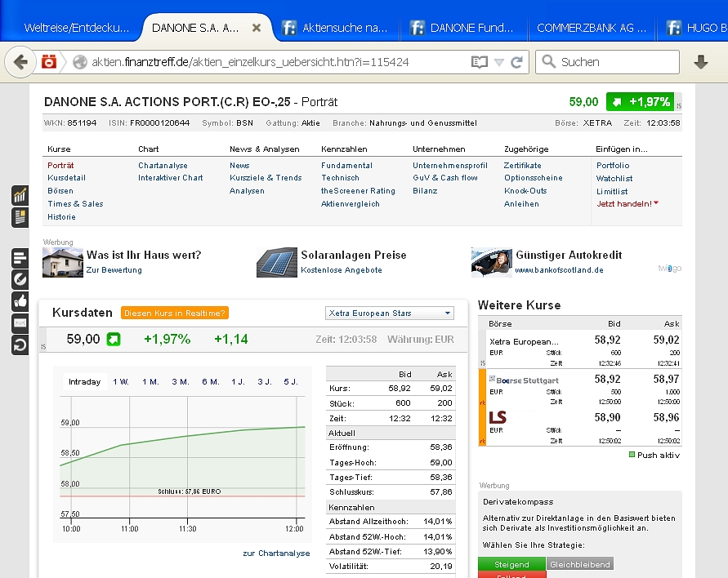Click the magnifier icon in the search box
728x578 pixels.
coord(549,62)
